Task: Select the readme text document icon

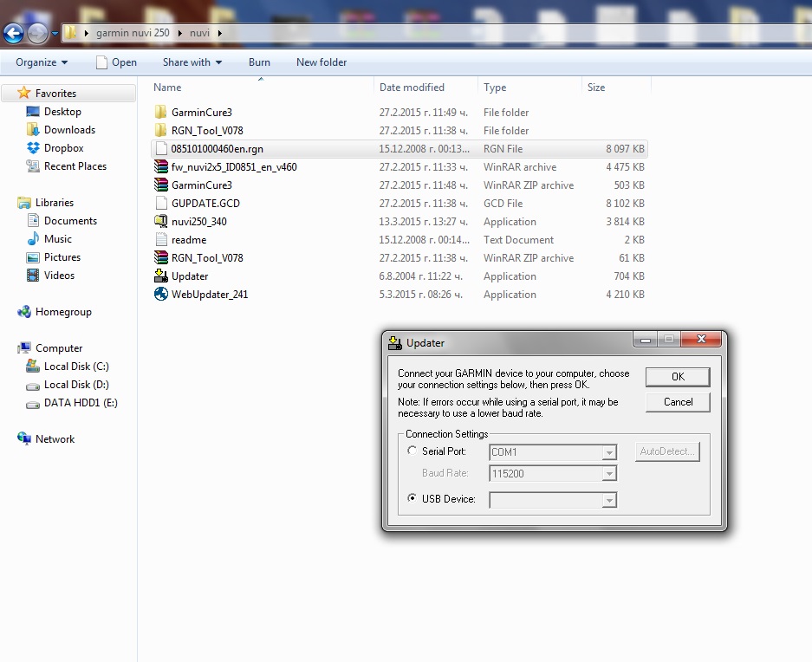Action: (161, 239)
